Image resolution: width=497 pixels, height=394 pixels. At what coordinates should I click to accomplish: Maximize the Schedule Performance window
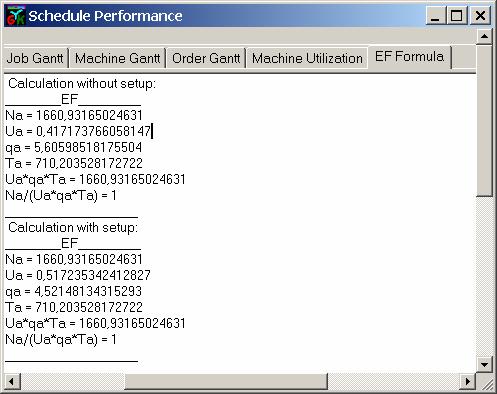456,16
